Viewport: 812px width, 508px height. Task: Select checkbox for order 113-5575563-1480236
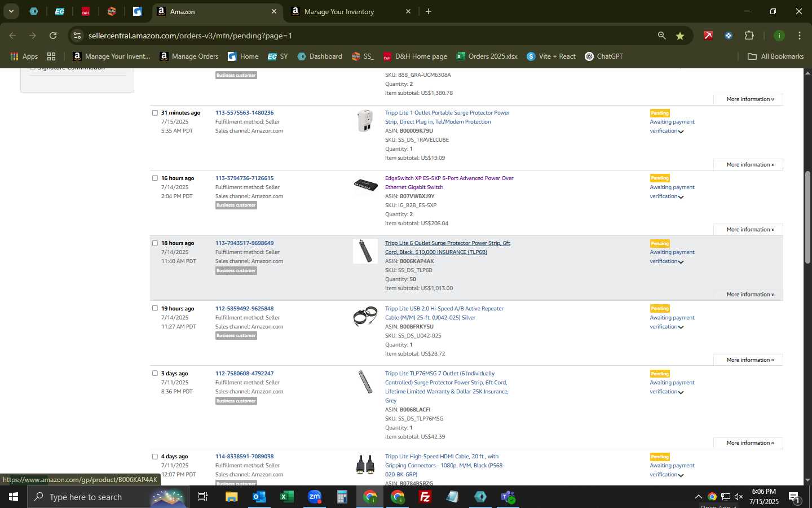(x=155, y=113)
